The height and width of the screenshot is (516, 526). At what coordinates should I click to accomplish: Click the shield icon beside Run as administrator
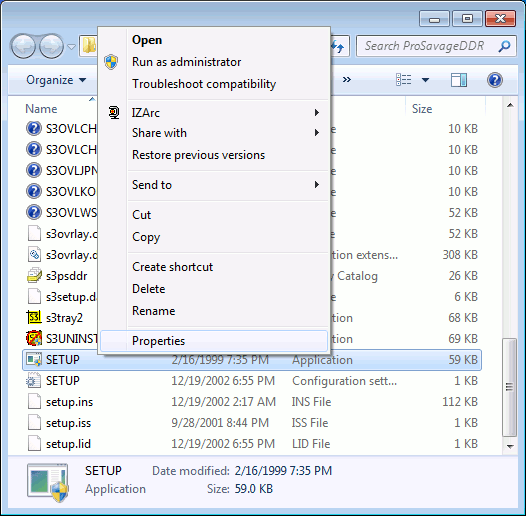click(x=111, y=62)
